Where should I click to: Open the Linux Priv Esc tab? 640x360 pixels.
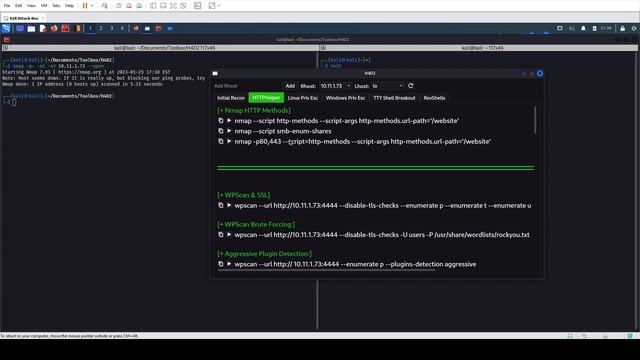[303, 98]
